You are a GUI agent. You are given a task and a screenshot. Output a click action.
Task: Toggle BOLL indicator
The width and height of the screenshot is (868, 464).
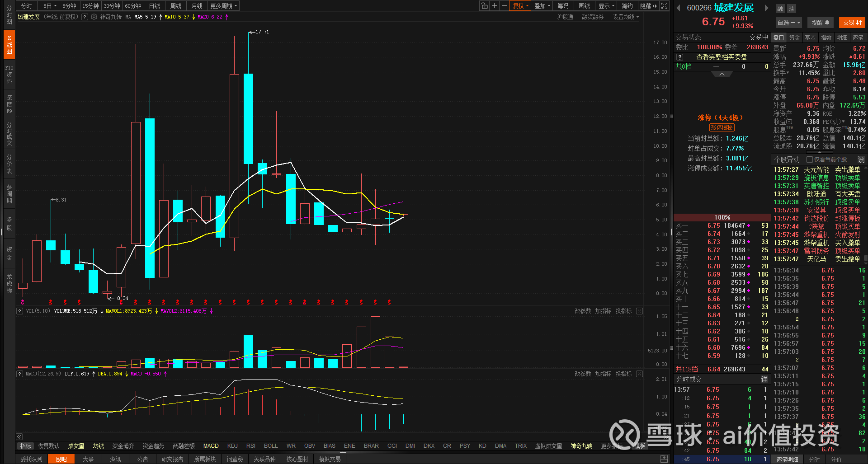(x=271, y=446)
